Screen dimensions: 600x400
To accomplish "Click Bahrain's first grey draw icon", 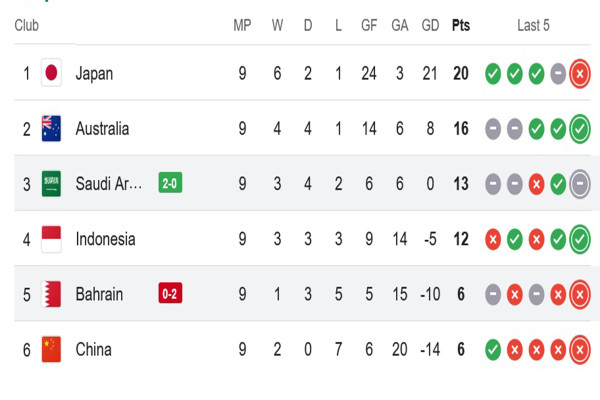I will click(493, 294).
